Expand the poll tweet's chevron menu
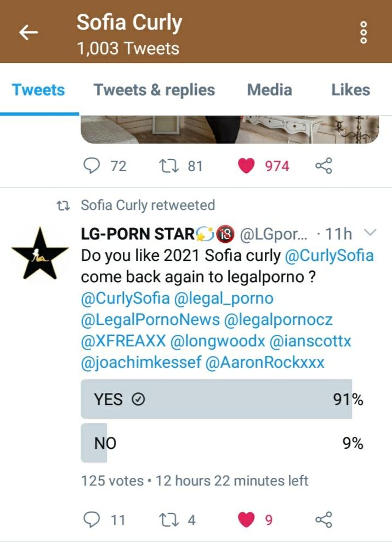 click(371, 233)
